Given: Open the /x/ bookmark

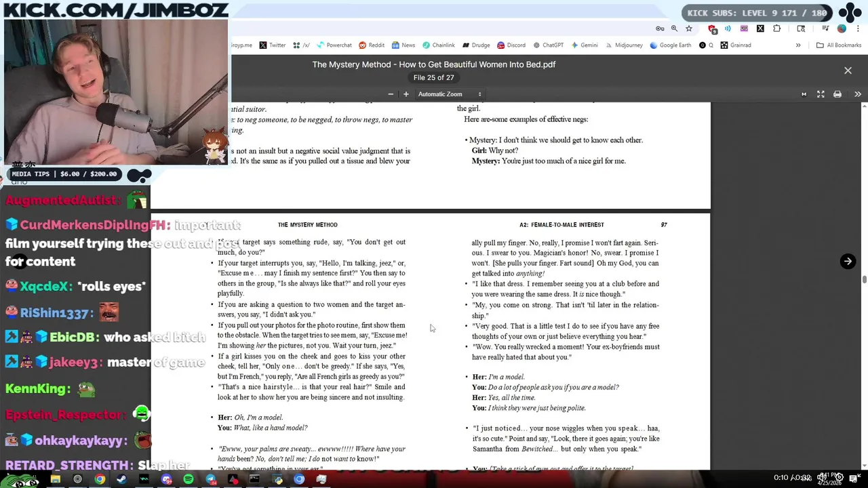Looking at the screenshot, I should click(x=301, y=45).
